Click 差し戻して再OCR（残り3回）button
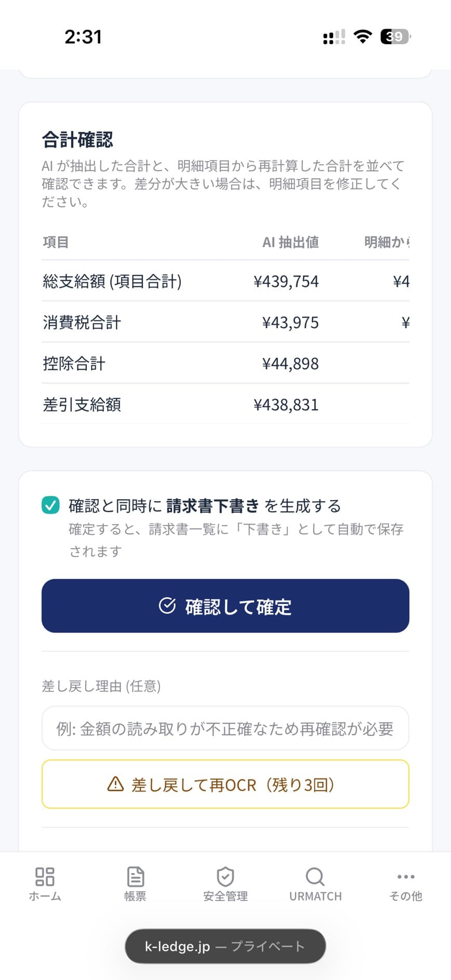The image size is (451, 980). 225,784
